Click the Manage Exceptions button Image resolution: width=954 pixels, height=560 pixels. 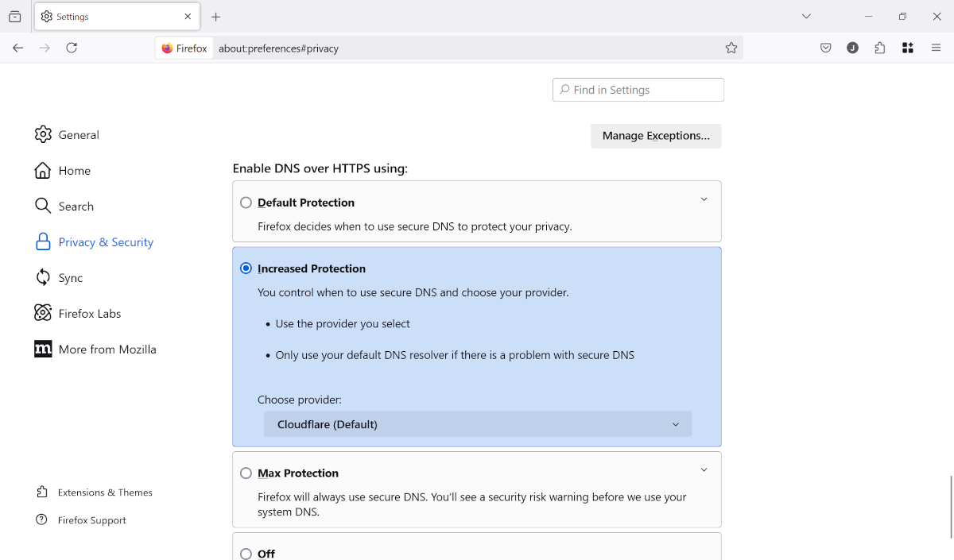point(656,136)
